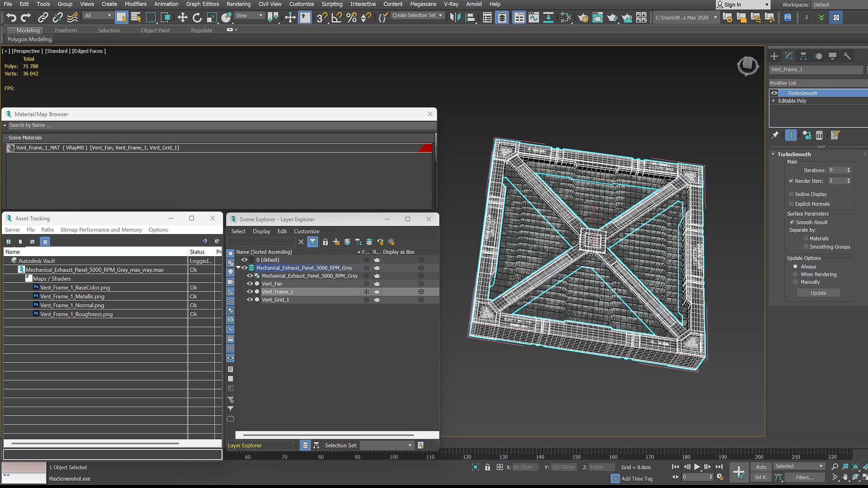Open the Mirror tool in main toolbar

tap(455, 18)
